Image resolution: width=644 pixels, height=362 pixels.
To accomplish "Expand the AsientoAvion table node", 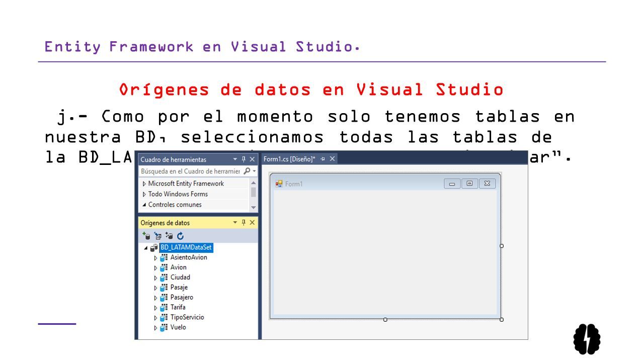I will (155, 258).
